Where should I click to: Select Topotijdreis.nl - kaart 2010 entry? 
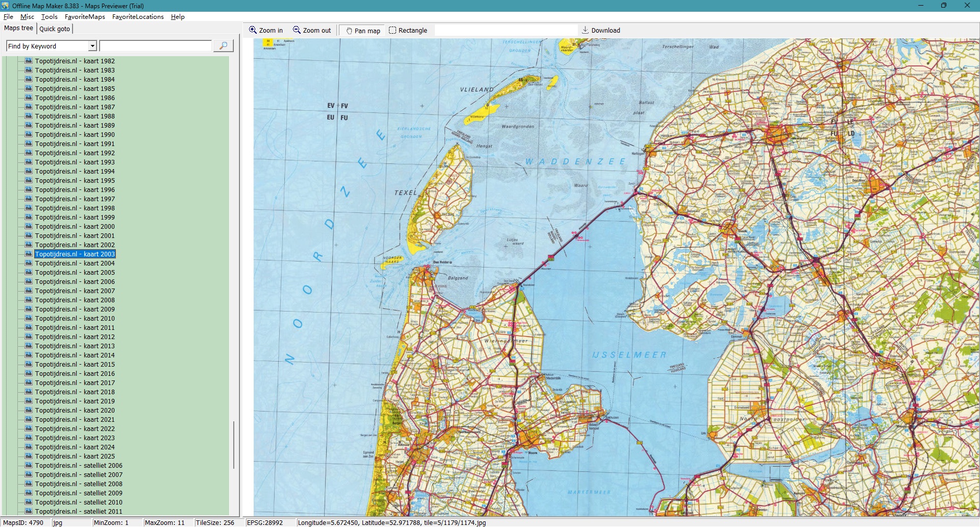(x=75, y=318)
